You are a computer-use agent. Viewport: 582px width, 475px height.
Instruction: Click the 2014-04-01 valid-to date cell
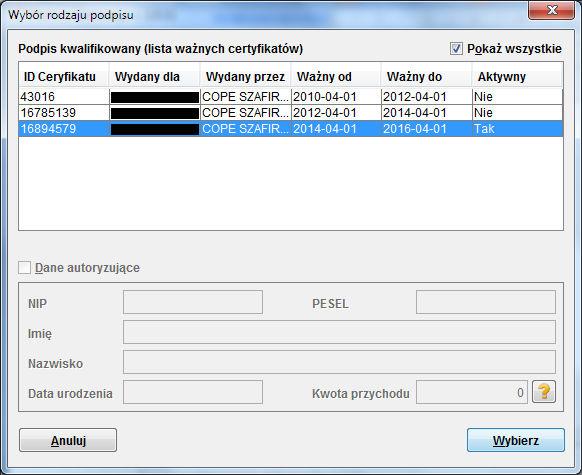coord(426,113)
